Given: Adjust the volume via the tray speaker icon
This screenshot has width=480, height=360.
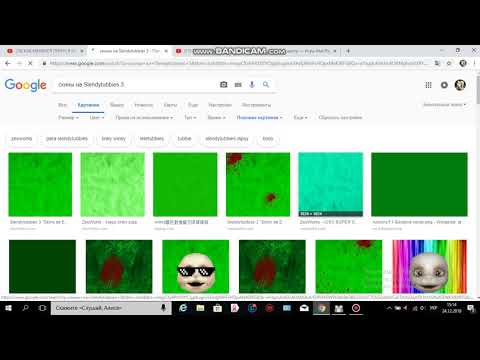Looking at the screenshot, I should pos(405,308).
